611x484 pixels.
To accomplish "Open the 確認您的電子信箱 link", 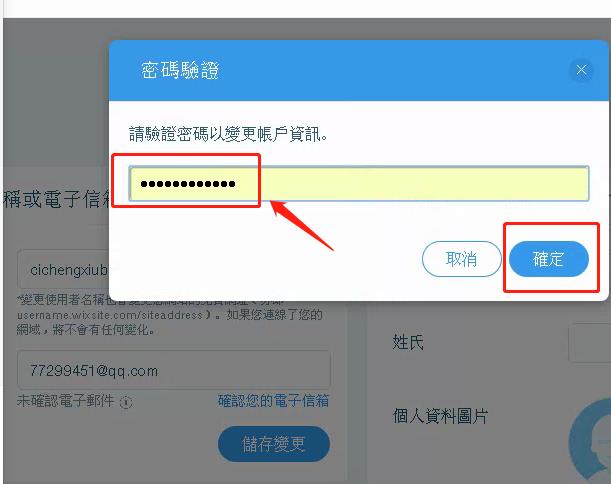I will [x=273, y=401].
